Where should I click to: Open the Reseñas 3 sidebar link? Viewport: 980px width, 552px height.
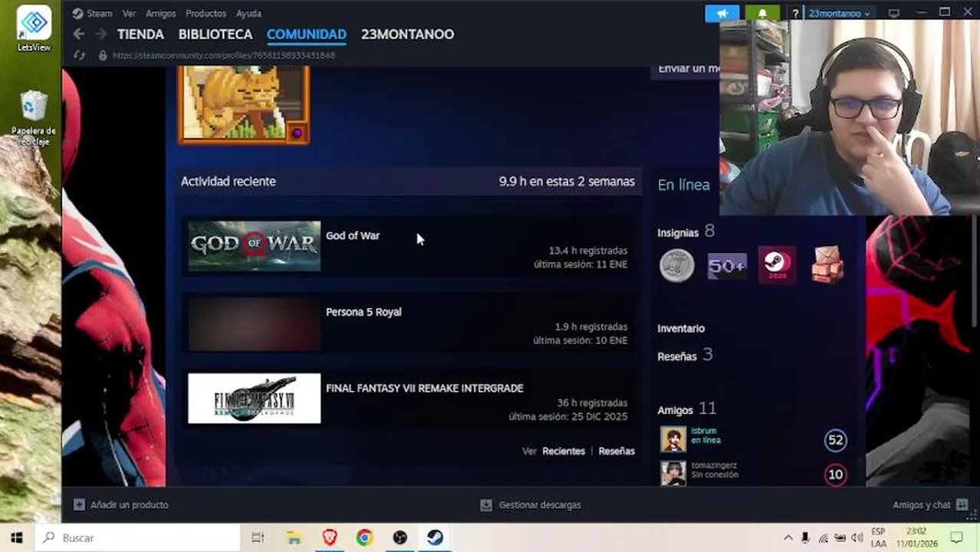click(x=685, y=355)
